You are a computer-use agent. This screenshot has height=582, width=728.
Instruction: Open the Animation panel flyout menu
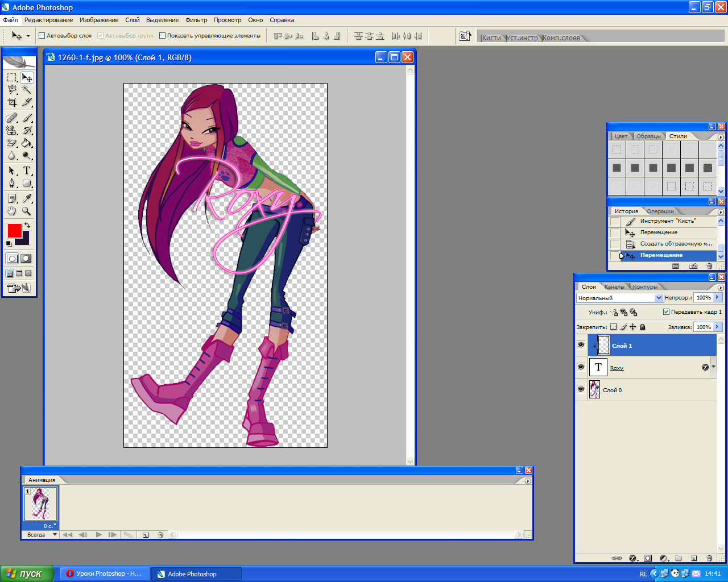click(x=528, y=481)
